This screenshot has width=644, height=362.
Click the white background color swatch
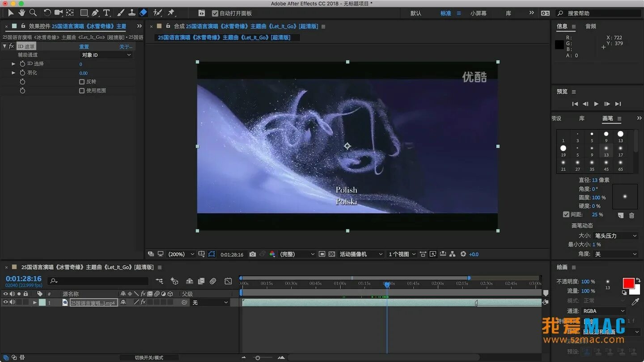click(x=637, y=291)
